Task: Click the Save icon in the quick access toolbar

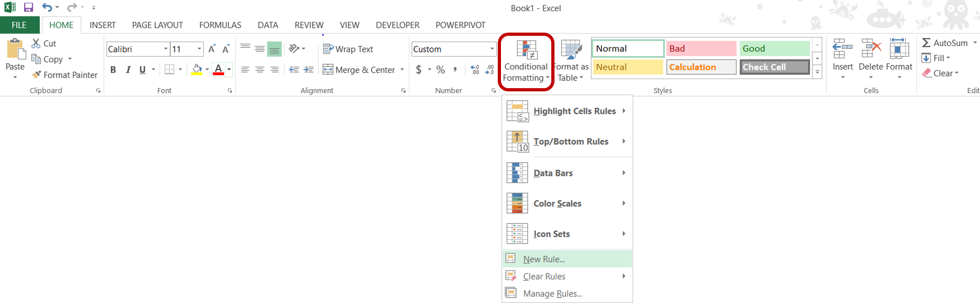Action: click(x=28, y=7)
